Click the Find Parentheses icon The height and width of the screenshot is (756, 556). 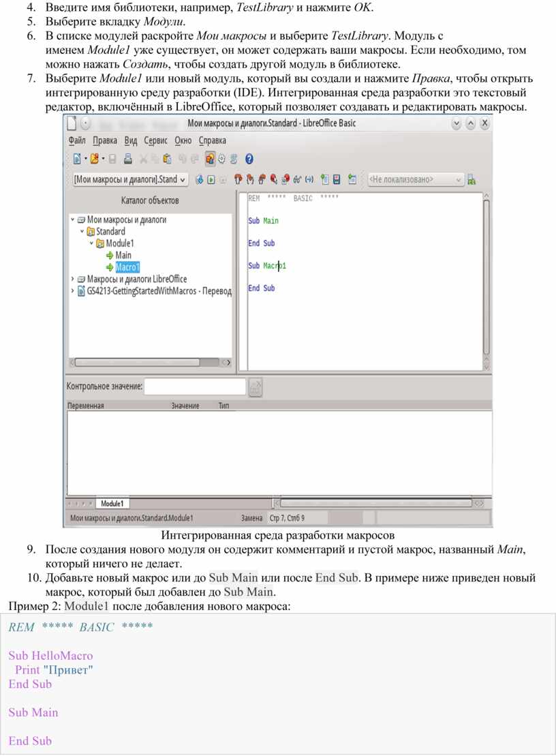(309, 179)
